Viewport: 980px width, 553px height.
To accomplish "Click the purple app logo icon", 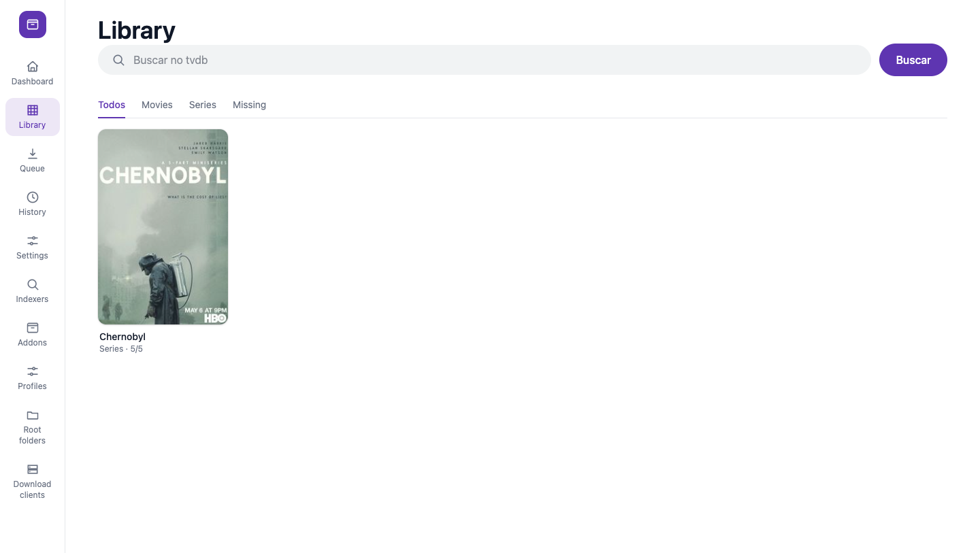I will pos(33,24).
